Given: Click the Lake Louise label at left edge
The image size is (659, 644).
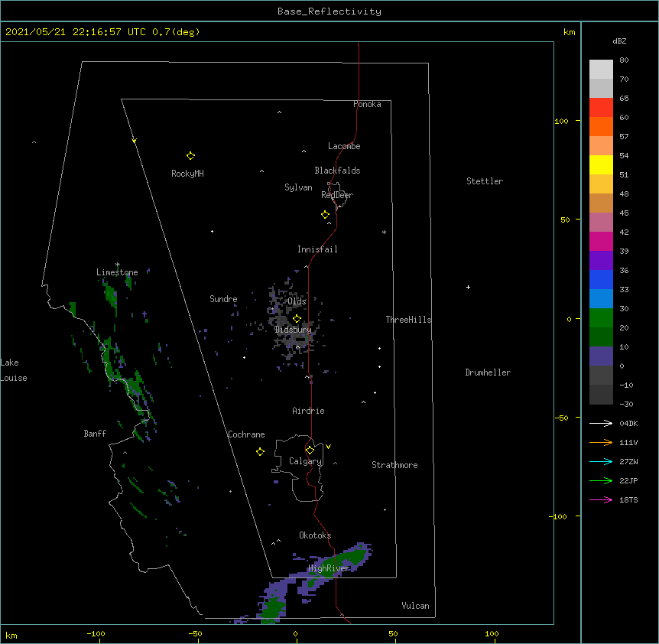Looking at the screenshot, I should pos(14,370).
